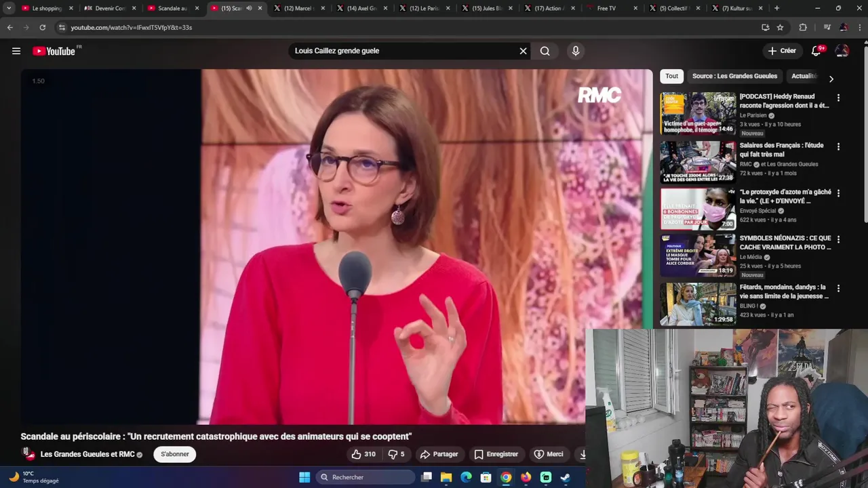
Task: Open the Heddy Renaud podcast thumbnail
Action: pyautogui.click(x=698, y=113)
